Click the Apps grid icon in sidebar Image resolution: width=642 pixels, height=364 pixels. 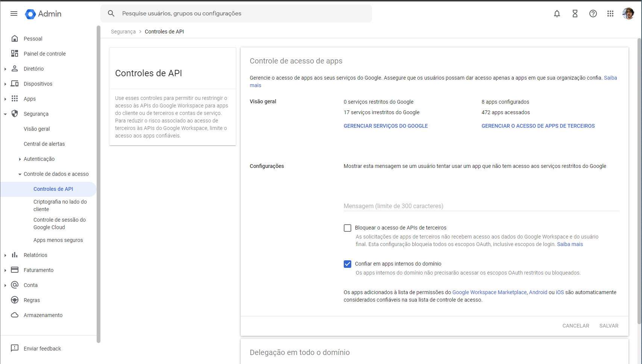pyautogui.click(x=15, y=98)
